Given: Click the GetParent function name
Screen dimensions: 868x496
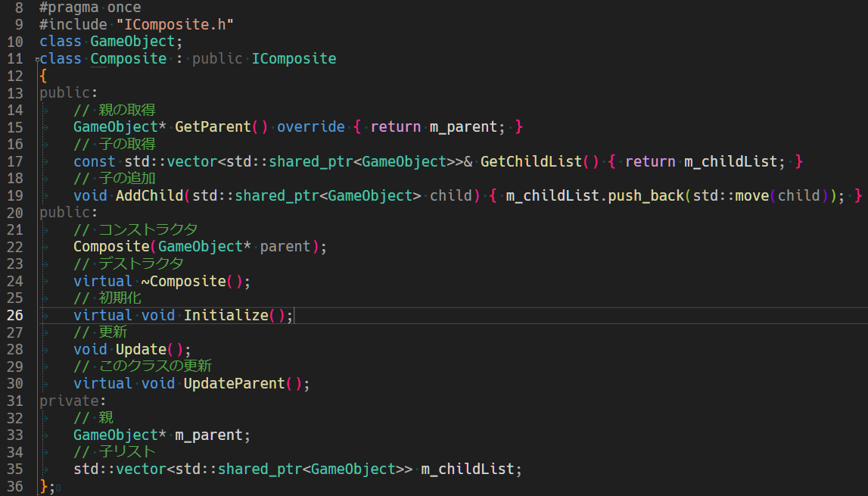Looking at the screenshot, I should click(213, 126).
